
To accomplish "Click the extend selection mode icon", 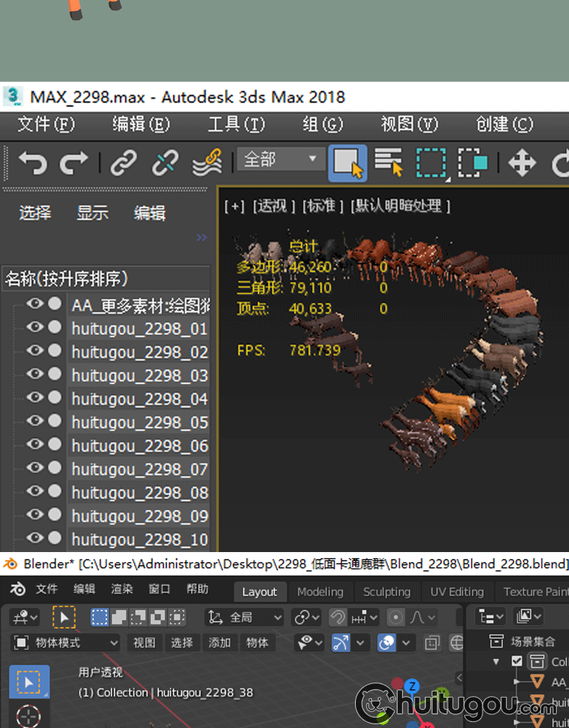I will pos(119,617).
